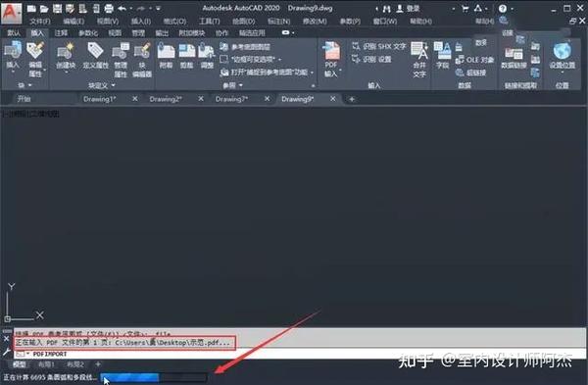Click Recognition Settings (识别 设置)
This screenshot has width=588, height=385.
pyautogui.click(x=372, y=59)
